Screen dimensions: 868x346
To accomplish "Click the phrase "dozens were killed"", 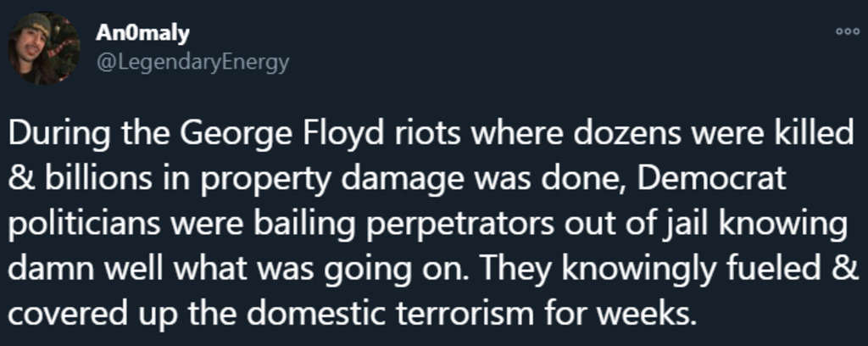I will click(692, 136).
